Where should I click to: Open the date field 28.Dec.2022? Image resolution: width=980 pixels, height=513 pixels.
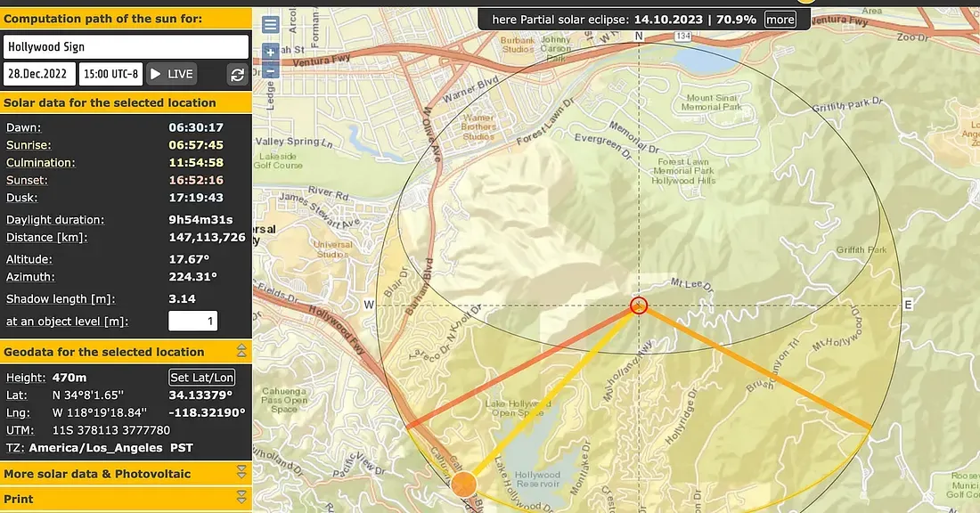pos(39,74)
